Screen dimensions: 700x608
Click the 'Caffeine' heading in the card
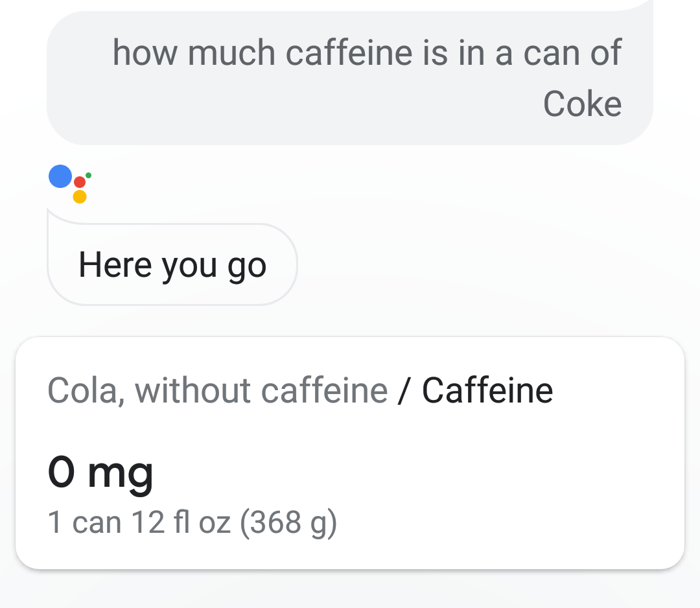point(487,391)
